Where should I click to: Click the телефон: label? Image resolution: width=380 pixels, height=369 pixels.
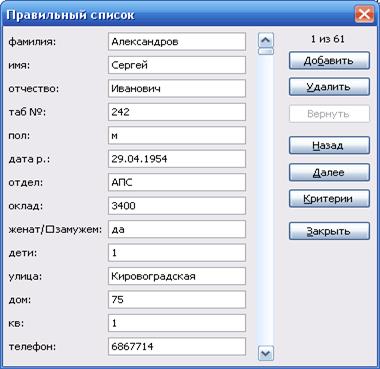[32, 347]
